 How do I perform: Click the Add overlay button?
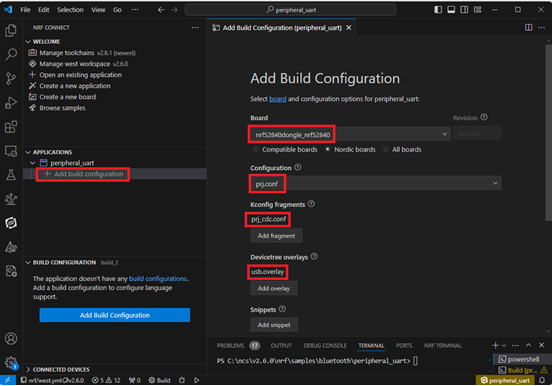click(274, 288)
